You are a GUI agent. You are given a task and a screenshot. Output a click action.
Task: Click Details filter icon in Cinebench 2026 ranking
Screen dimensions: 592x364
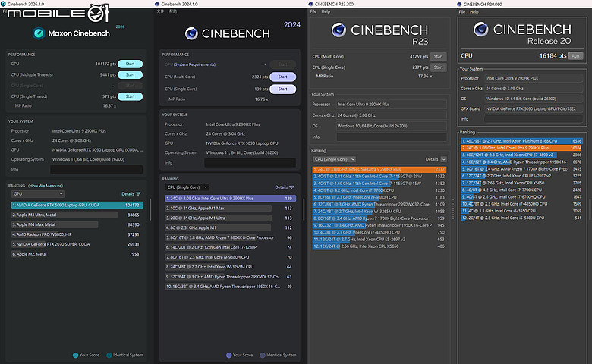click(138, 194)
